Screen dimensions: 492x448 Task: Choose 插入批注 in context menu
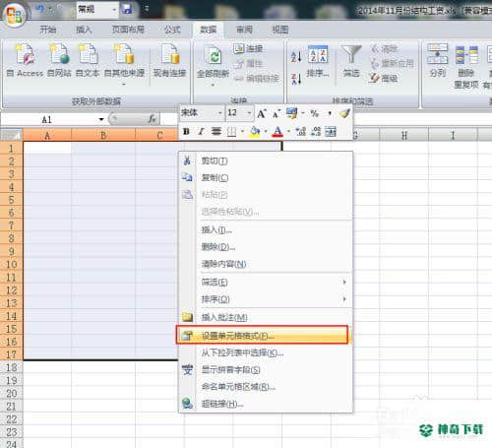point(266,317)
